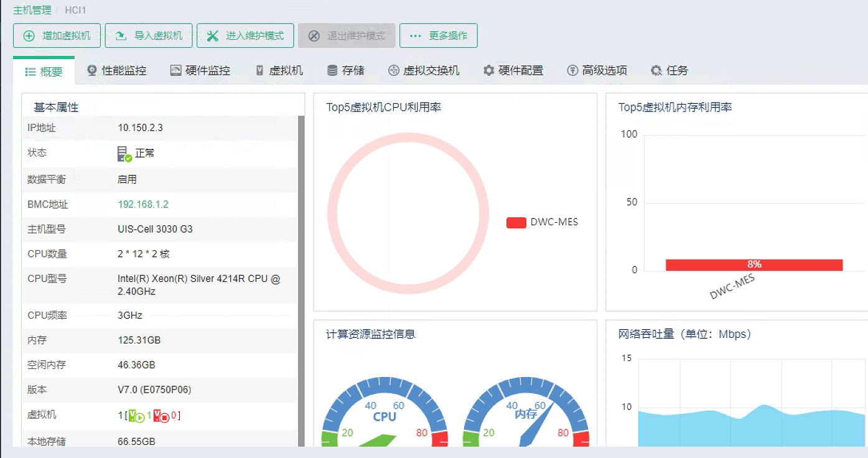
Task: Click the 网络吞吐量（单位：Mbps） title
Action: (x=685, y=334)
